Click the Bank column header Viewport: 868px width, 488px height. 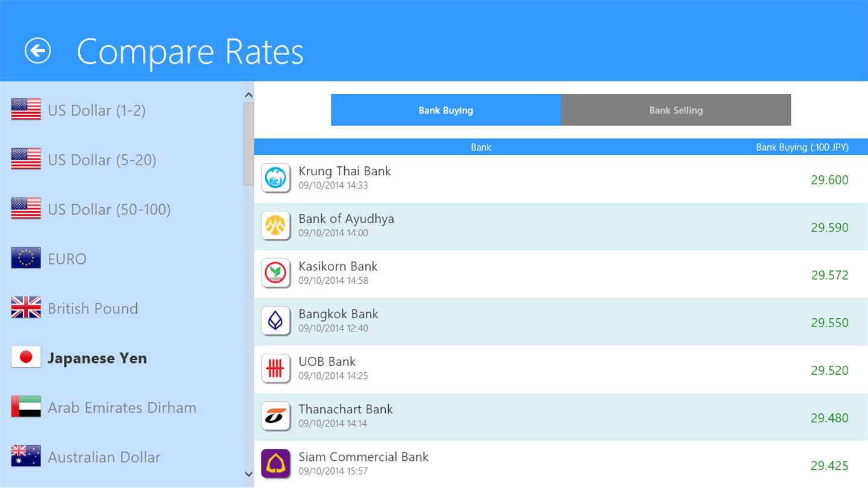(x=481, y=147)
